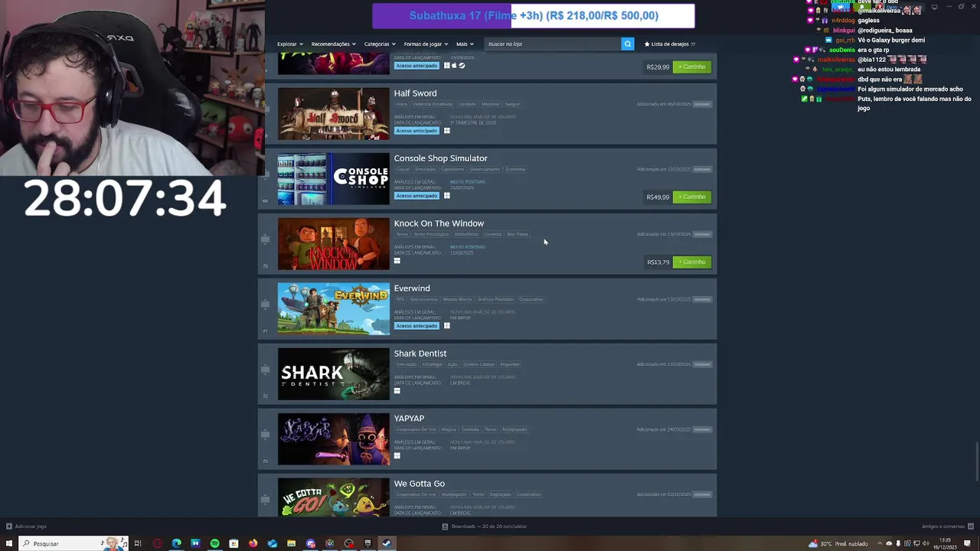Open Knock On The Window title
This screenshot has width=980, height=551.
439,223
